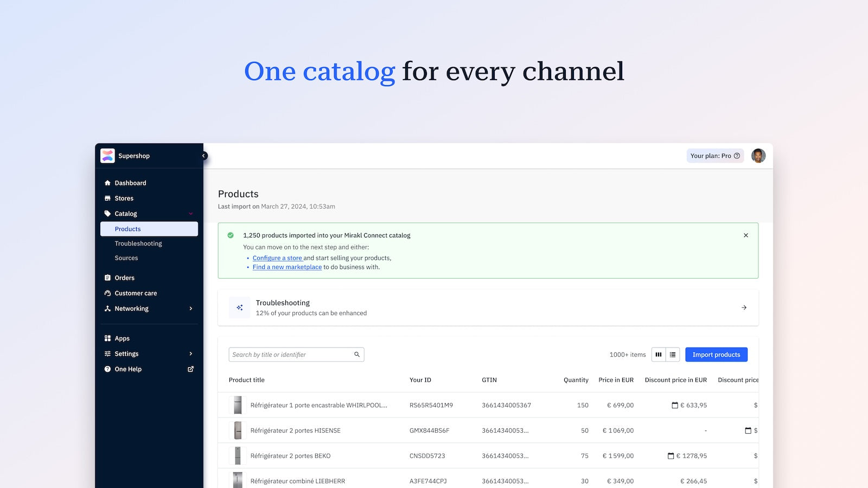The height and width of the screenshot is (488, 868).
Task: Select Sources under Catalog
Action: [x=126, y=258]
